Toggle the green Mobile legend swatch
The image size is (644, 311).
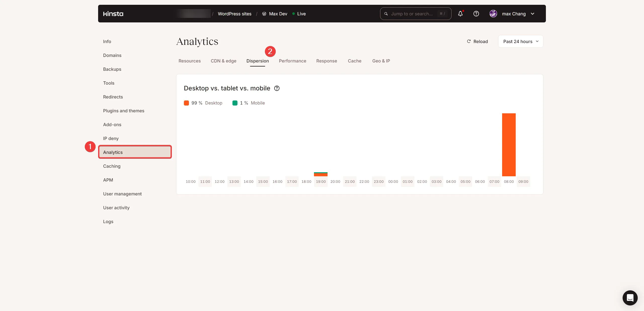[235, 103]
